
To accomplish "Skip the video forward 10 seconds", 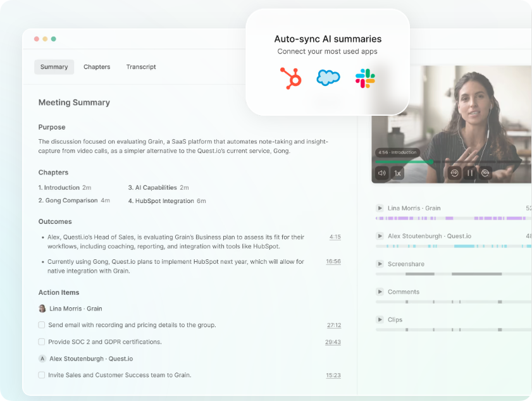I will pyautogui.click(x=486, y=173).
